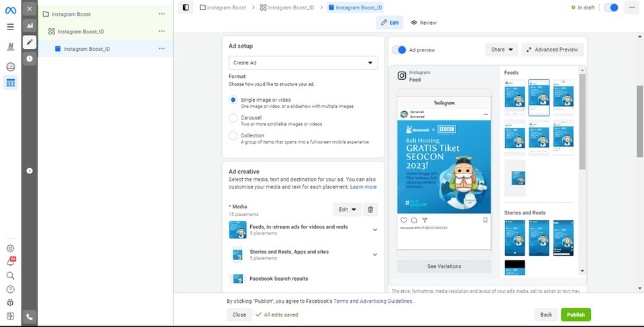This screenshot has height=327, width=644.
Task: Click the Publish button
Action: [x=576, y=315]
